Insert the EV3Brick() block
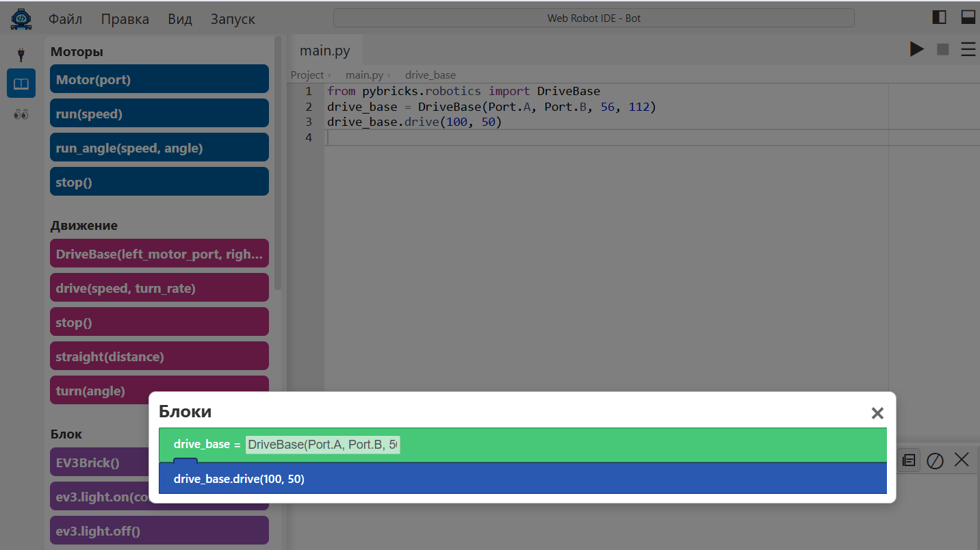This screenshot has height=550, width=980. (x=99, y=462)
